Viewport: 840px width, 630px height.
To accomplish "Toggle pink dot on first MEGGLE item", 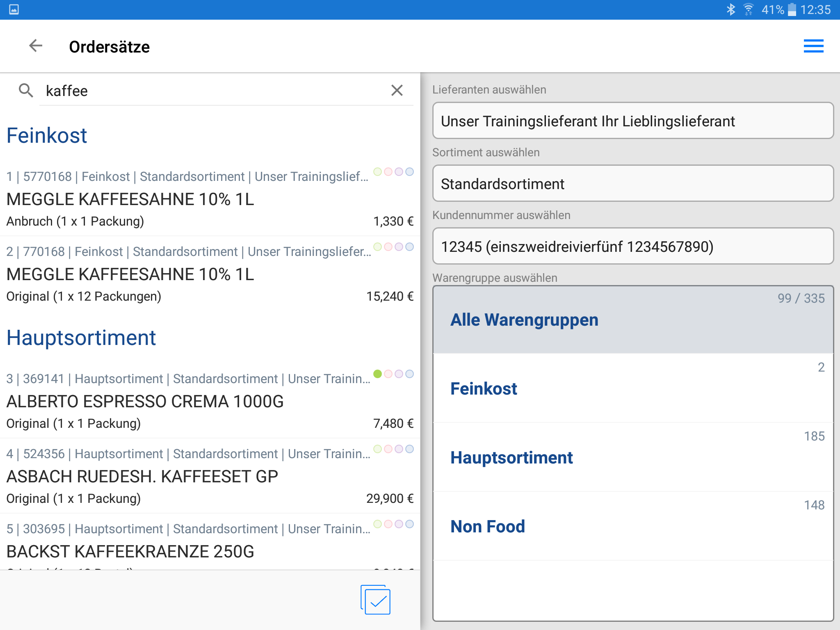I will coord(388,171).
